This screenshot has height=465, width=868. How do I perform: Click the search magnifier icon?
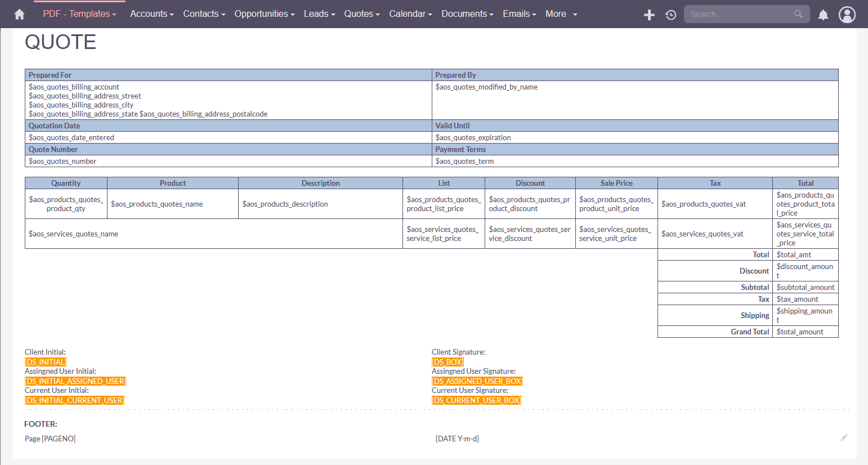click(798, 14)
